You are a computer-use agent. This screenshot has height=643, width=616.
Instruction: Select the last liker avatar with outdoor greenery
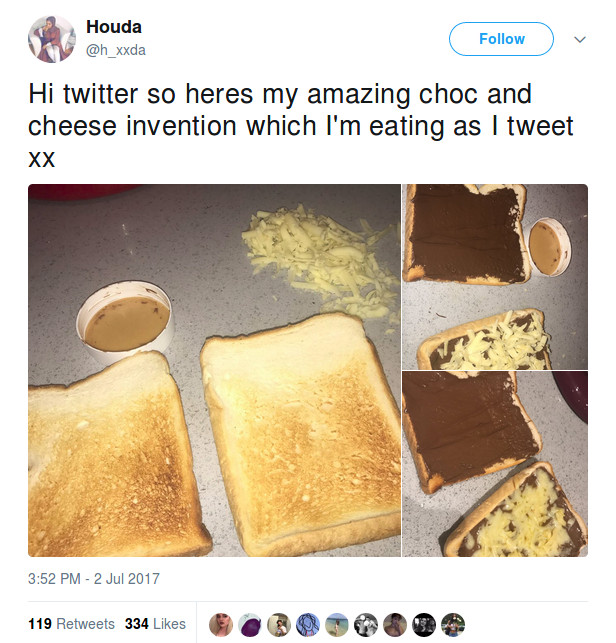point(453,625)
